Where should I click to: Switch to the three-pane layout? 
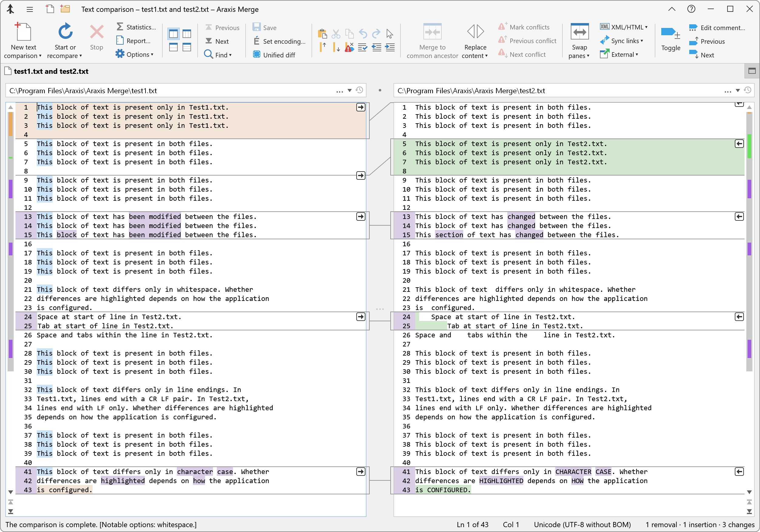click(187, 33)
